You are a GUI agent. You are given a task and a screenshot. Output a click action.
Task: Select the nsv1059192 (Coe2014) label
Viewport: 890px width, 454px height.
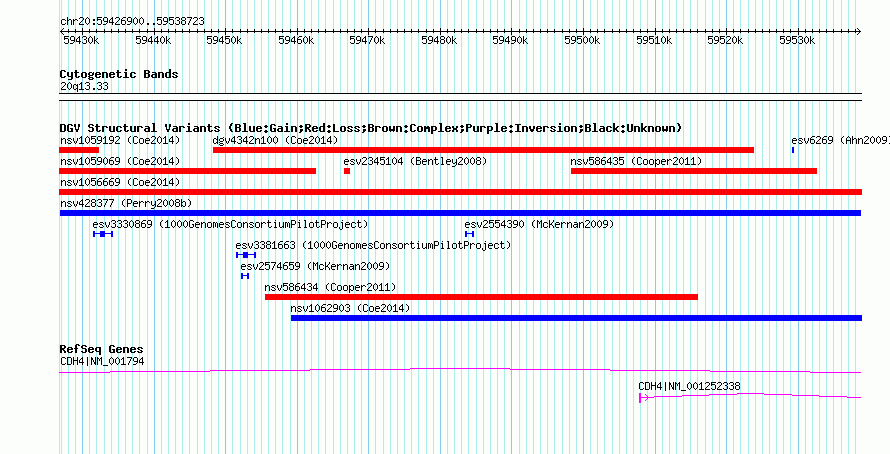click(x=120, y=140)
